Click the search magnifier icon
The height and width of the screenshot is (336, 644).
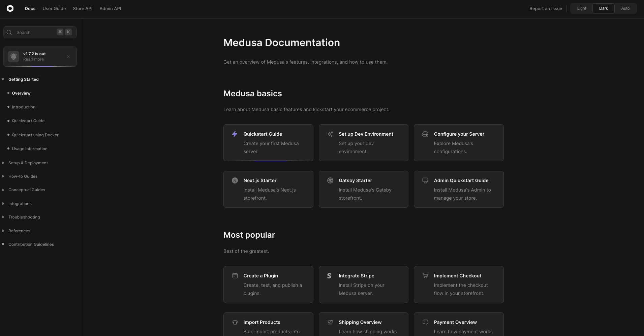9,32
